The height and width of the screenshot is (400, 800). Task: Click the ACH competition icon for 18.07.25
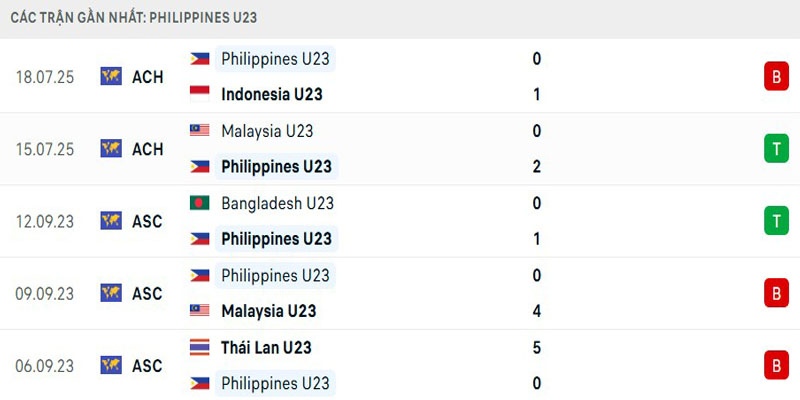point(111,76)
